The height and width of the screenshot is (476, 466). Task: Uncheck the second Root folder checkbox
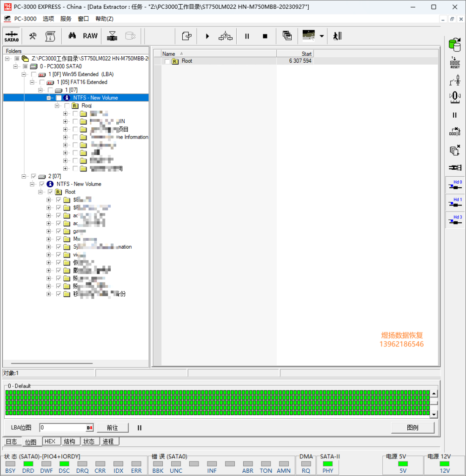pyautogui.click(x=50, y=192)
